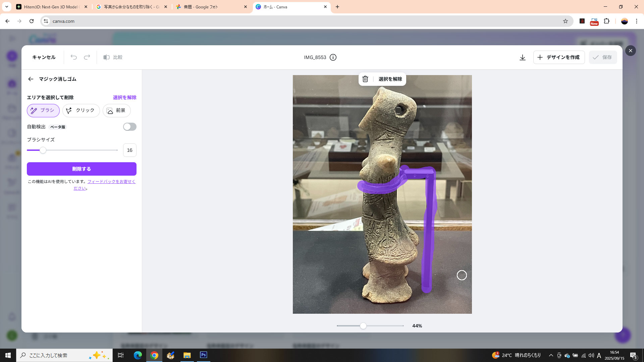
Task: Click the 保存 save button
Action: pyautogui.click(x=603, y=57)
